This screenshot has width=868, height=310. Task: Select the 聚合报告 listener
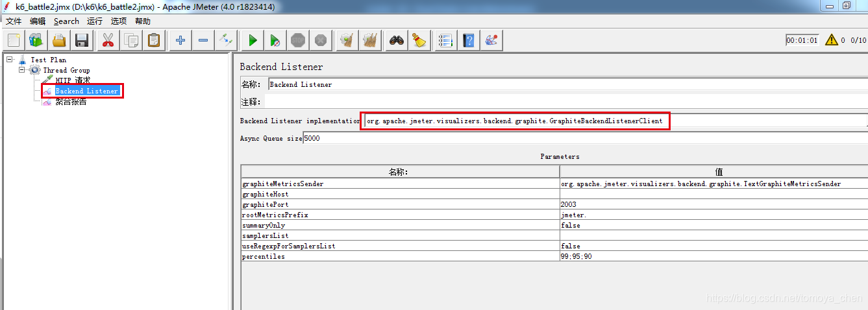click(x=71, y=101)
